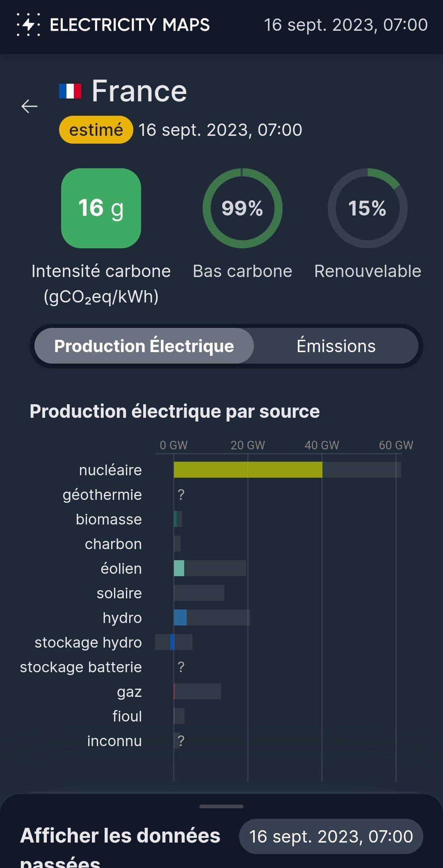Tap the back arrow beside France

tap(29, 106)
